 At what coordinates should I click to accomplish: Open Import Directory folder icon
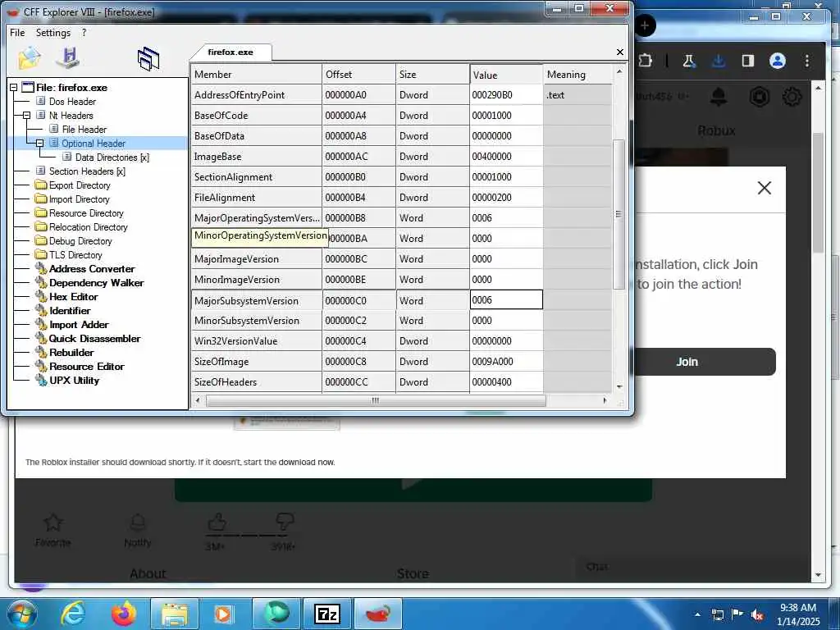[41, 199]
